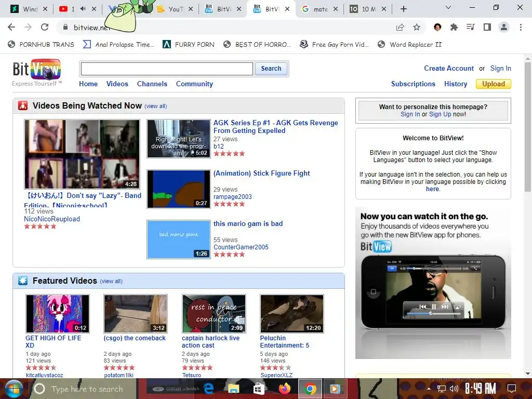
Task: Click the page vertical scrollbar thumb
Action: (527, 126)
